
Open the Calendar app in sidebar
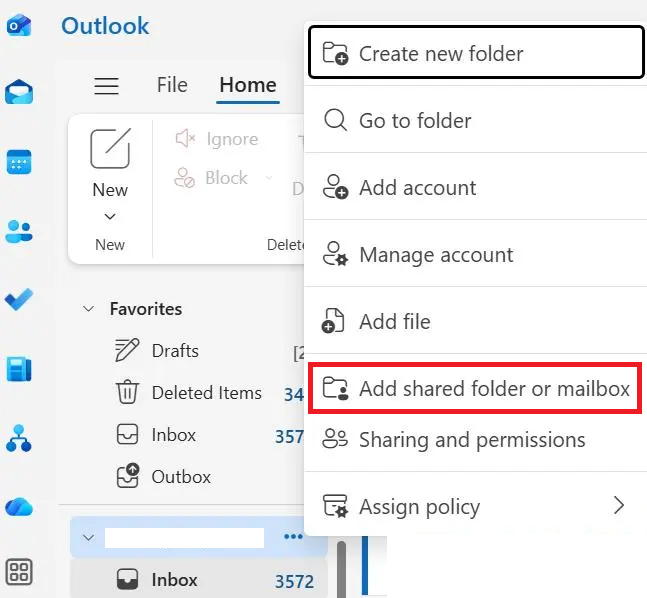click(19, 161)
